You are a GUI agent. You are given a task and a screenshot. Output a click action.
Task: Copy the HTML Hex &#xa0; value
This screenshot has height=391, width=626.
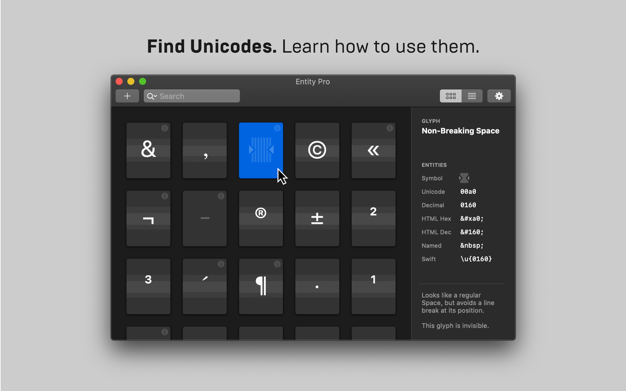[x=471, y=218]
